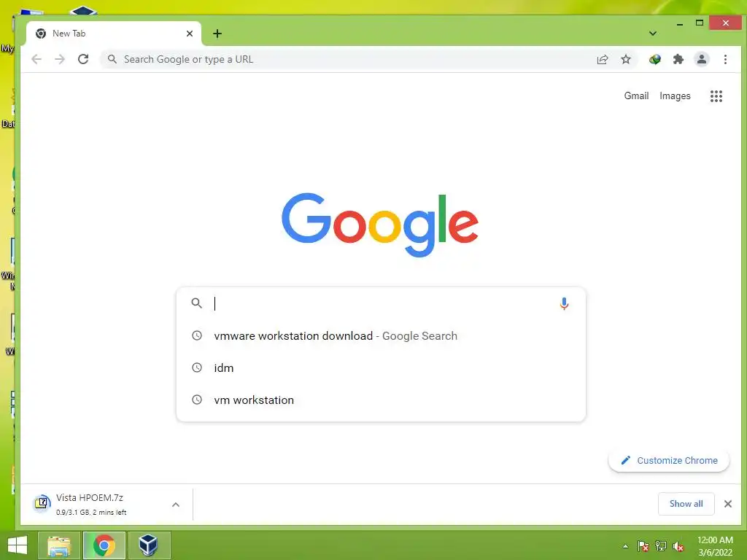Open the Chrome profile avatar
The width and height of the screenshot is (747, 560).
pyautogui.click(x=702, y=59)
